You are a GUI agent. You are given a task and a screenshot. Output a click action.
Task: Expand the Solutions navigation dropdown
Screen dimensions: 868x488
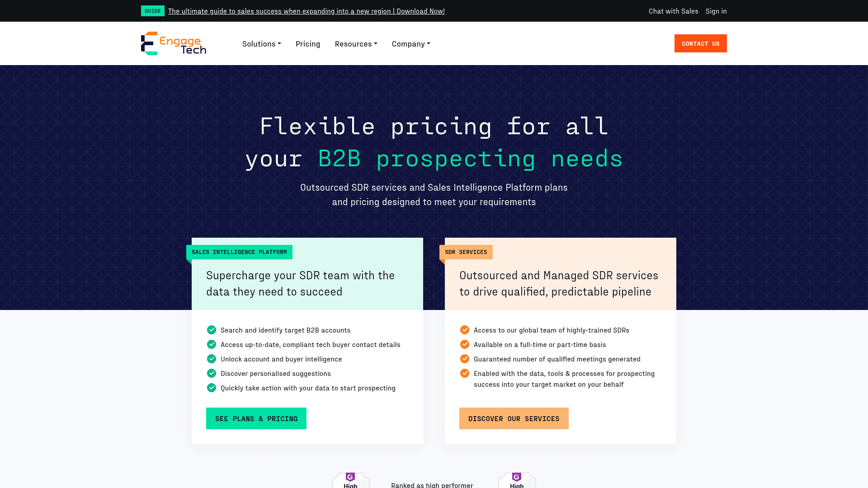(262, 43)
